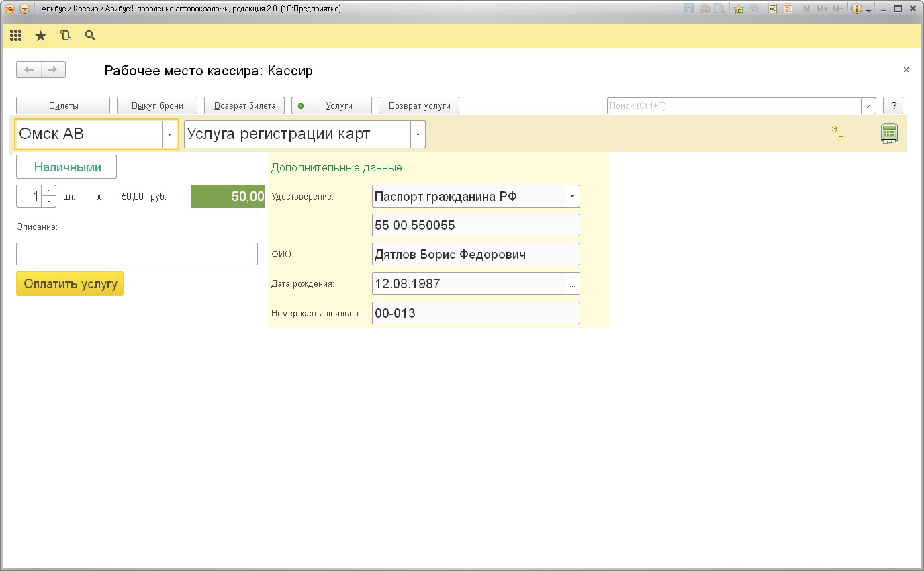Click the '?' help button
The height and width of the screenshot is (571, 924).
pos(892,105)
